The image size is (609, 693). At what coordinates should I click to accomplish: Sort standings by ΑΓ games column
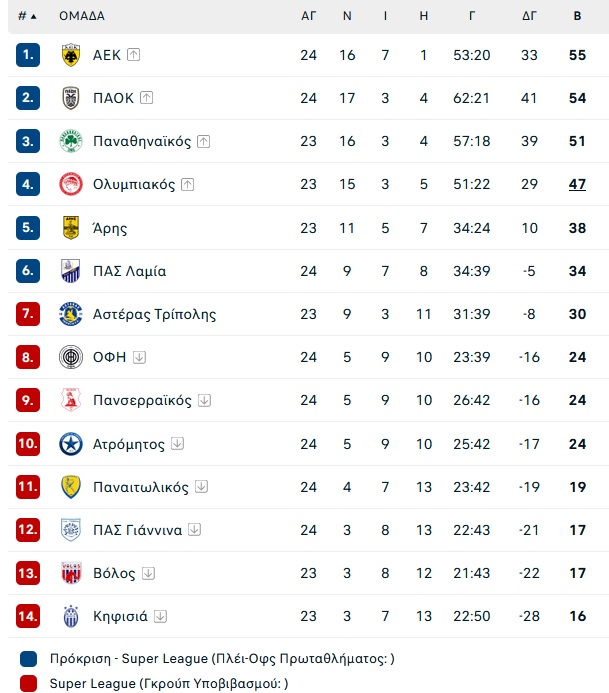click(308, 16)
